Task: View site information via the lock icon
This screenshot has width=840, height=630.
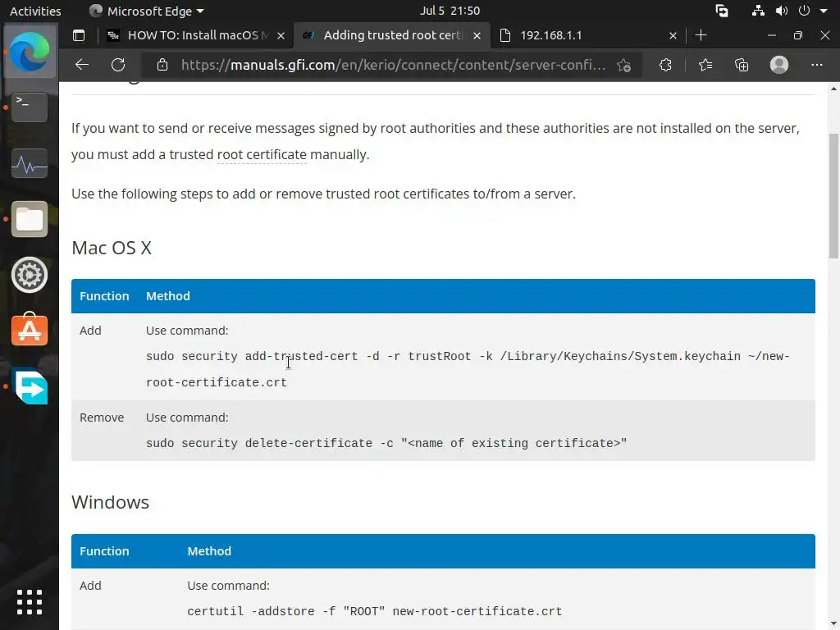Action: 162,65
